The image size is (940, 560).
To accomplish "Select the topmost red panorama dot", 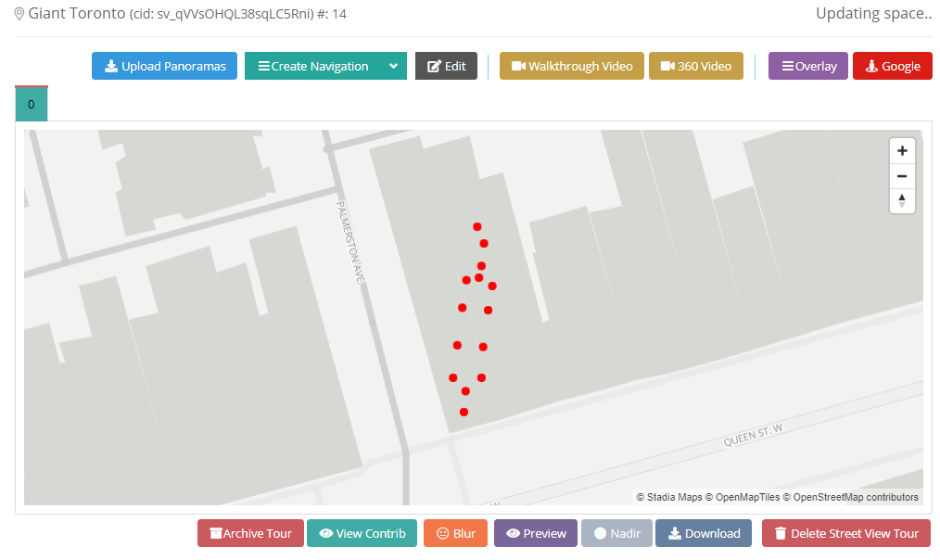I will (477, 226).
